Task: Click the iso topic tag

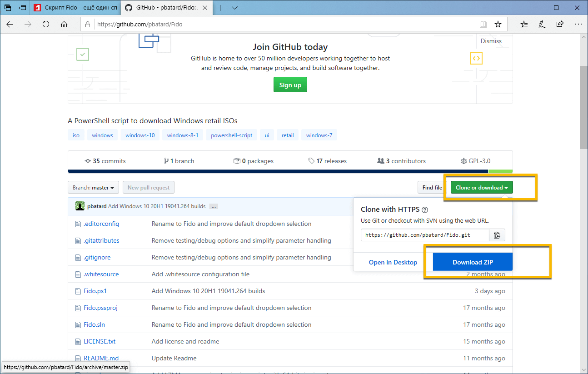Action: [x=76, y=135]
